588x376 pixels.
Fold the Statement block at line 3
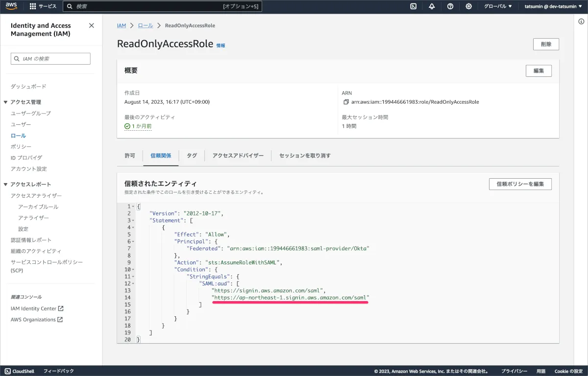pos(133,220)
